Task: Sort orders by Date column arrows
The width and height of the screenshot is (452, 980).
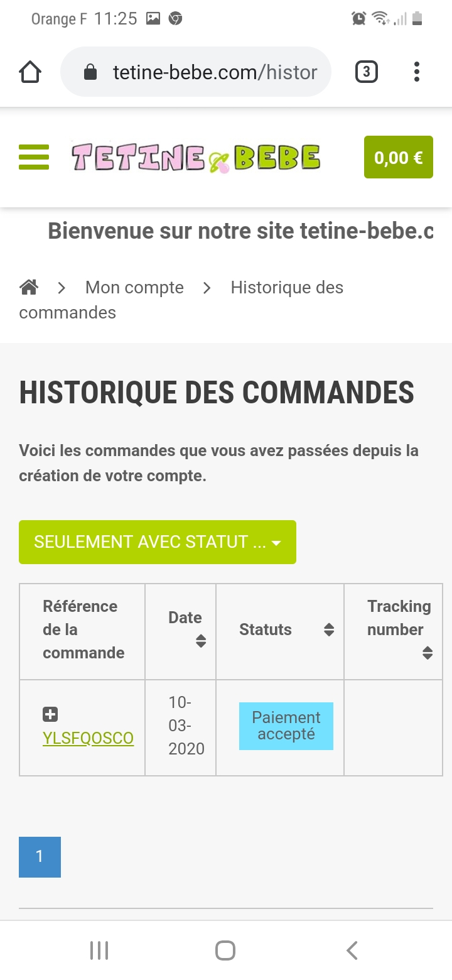Action: [201, 641]
